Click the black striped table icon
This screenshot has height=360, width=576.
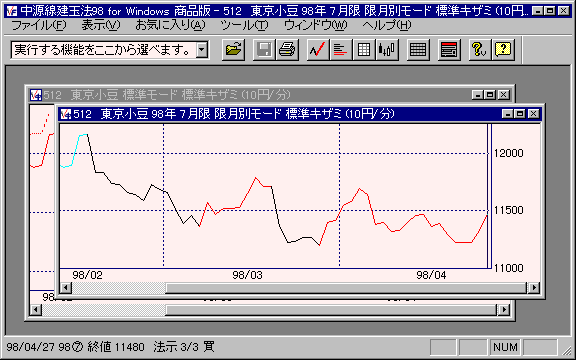418,49
